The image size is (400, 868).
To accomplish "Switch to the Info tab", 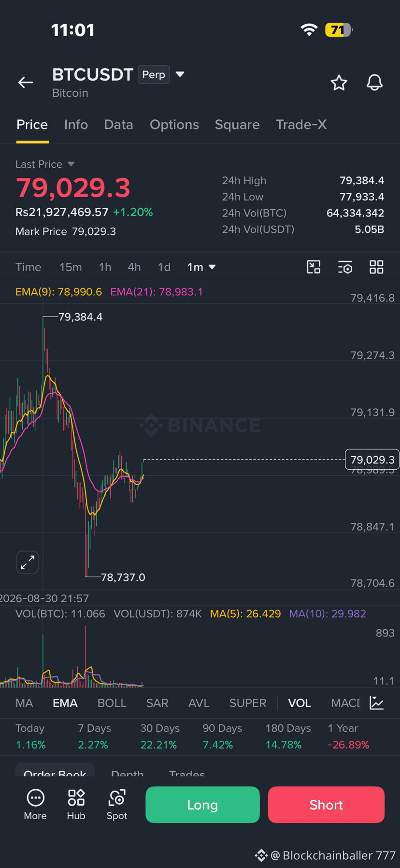I will tap(76, 125).
